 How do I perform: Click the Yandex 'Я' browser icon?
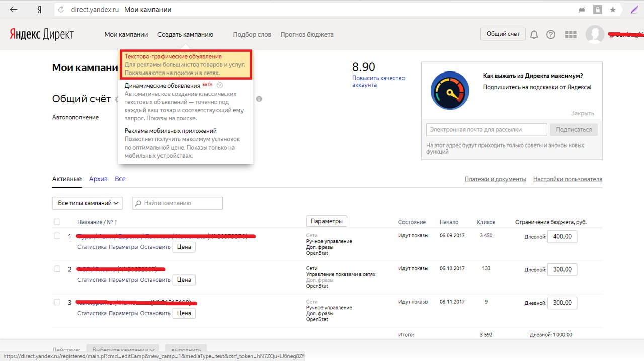coord(39,10)
